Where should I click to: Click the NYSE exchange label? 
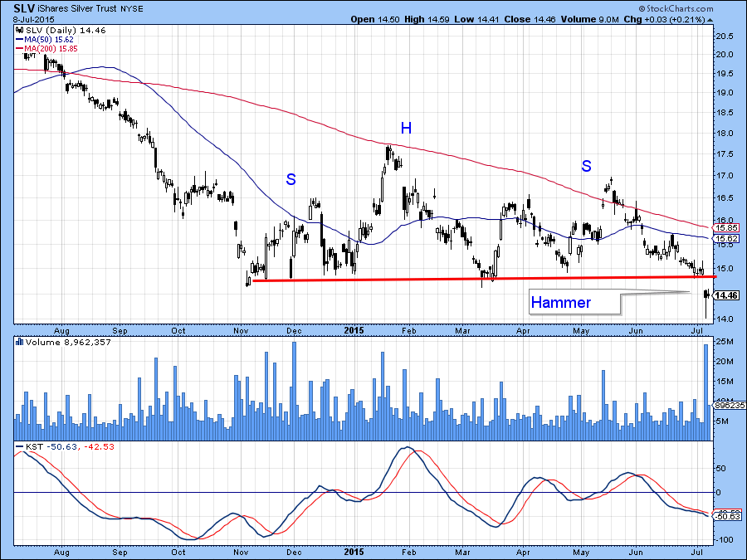[131, 9]
